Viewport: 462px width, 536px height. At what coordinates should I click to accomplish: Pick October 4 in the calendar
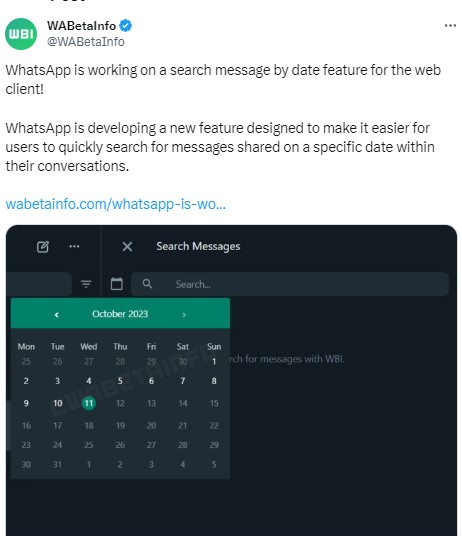89,381
